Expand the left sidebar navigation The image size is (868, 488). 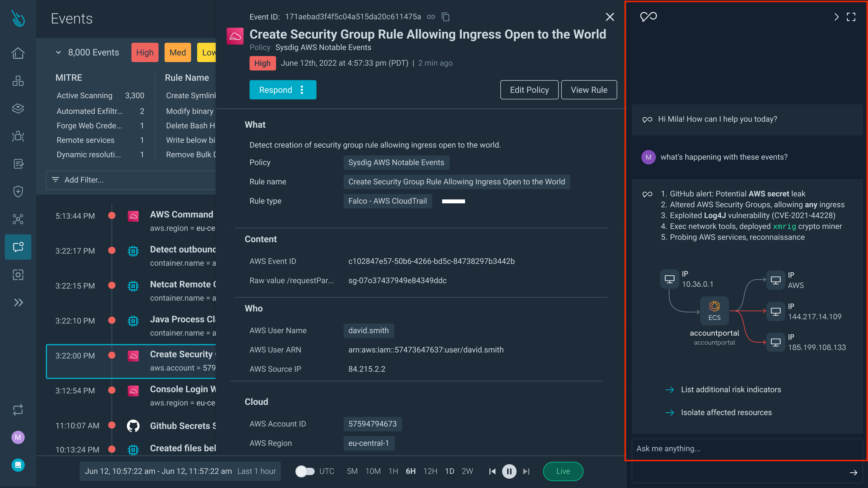pos(18,302)
